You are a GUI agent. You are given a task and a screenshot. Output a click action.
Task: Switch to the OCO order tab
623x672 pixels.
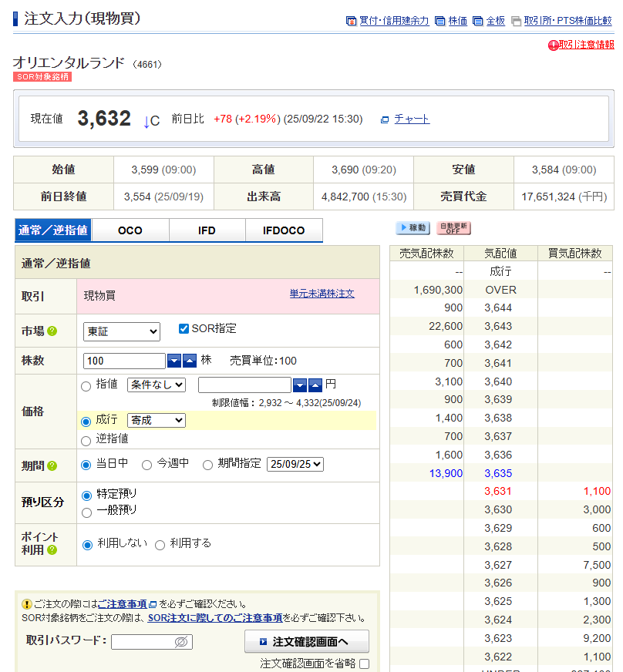click(x=130, y=230)
